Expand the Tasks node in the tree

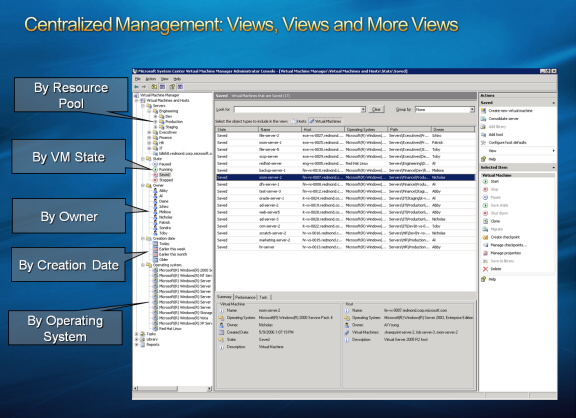(137, 334)
